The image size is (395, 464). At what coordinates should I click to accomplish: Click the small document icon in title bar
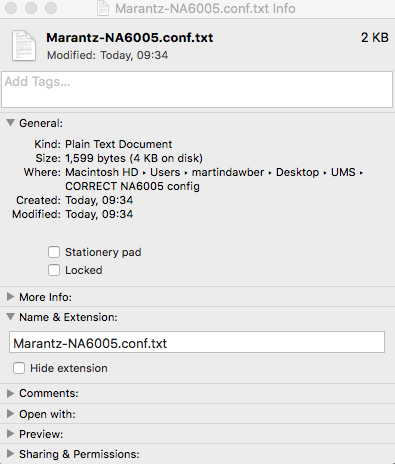coord(103,8)
